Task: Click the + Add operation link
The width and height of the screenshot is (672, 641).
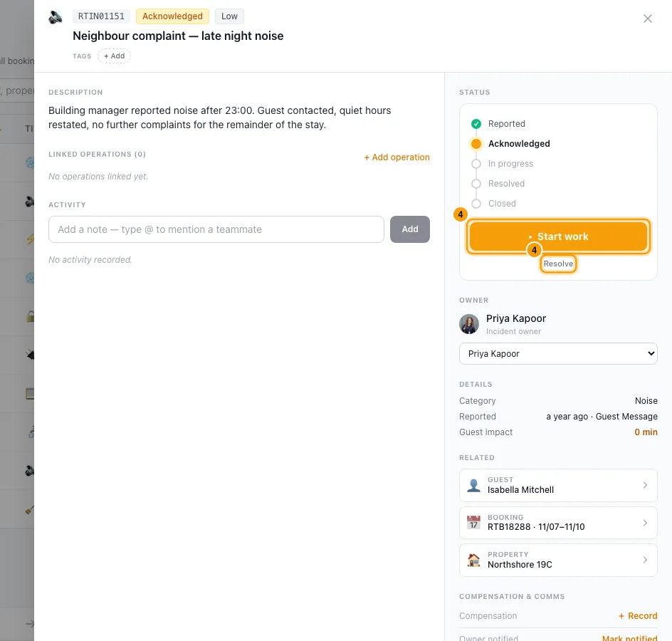Action: (x=397, y=157)
